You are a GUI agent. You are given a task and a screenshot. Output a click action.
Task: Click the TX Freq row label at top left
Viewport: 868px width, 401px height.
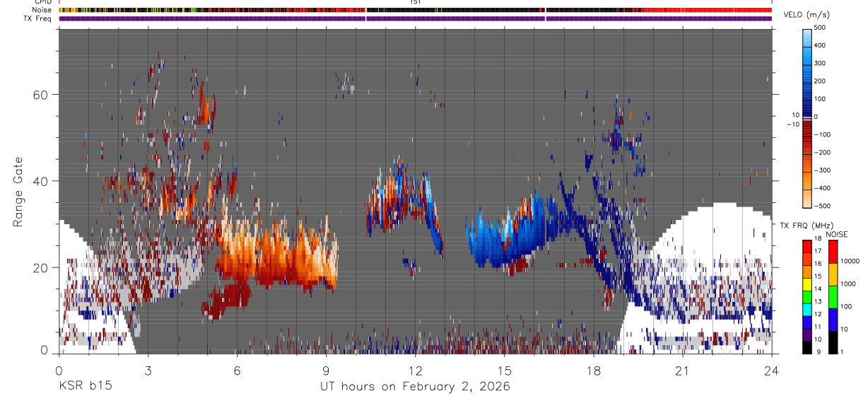(37, 18)
